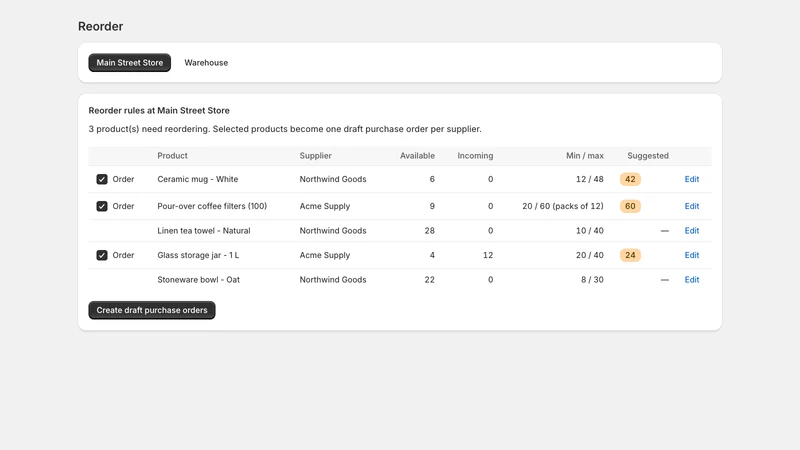Screen dimensions: 800x450
Task: Select the Glass storage jar - 1 L name
Action: click(198, 255)
